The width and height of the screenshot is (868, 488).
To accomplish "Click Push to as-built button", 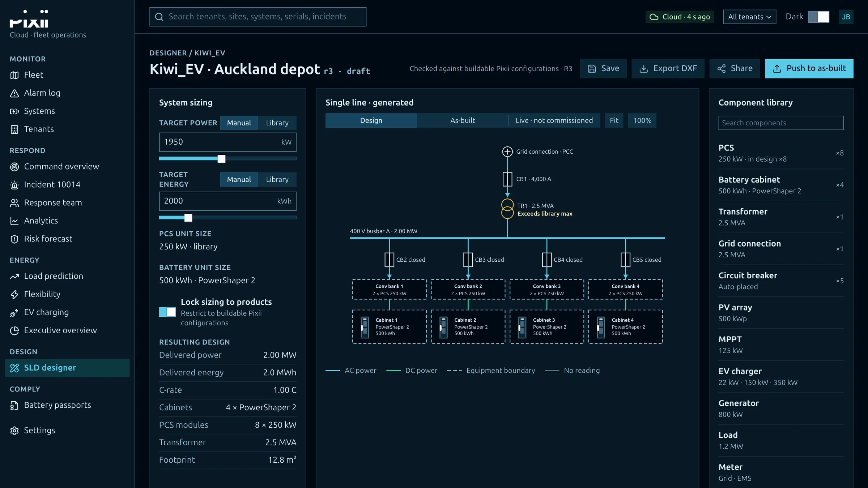I will pyautogui.click(x=809, y=69).
